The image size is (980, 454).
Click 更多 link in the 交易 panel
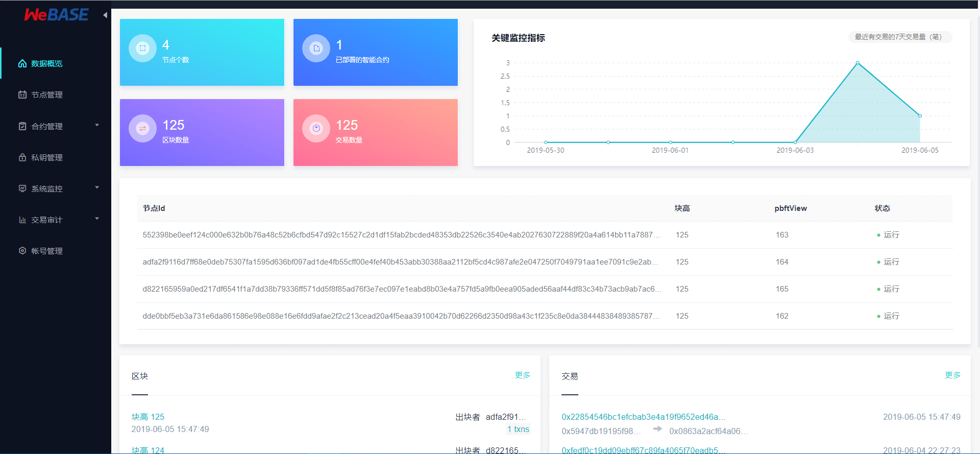[952, 375]
